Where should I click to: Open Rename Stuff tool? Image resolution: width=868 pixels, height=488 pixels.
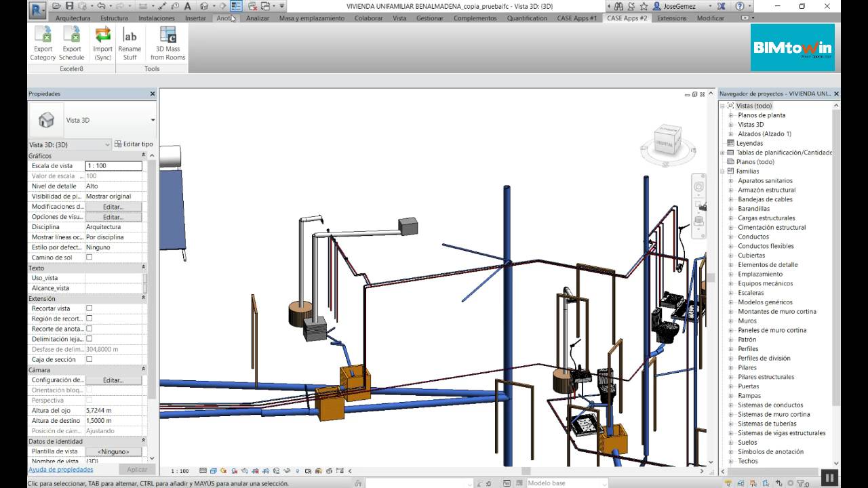[x=130, y=43]
